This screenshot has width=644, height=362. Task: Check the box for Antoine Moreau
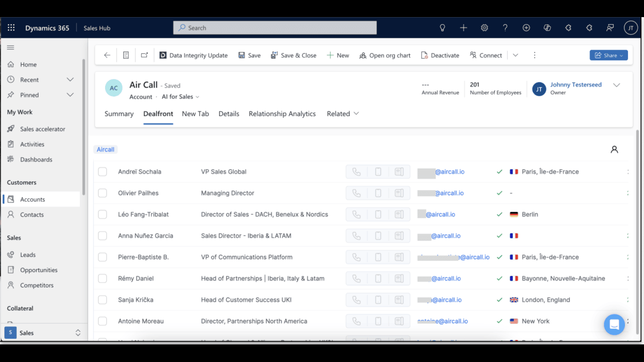coord(103,321)
